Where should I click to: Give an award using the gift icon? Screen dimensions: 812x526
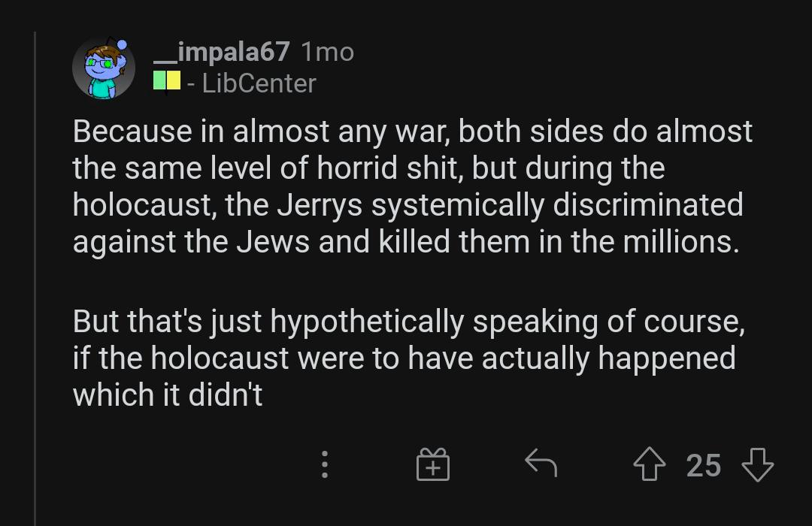432,464
